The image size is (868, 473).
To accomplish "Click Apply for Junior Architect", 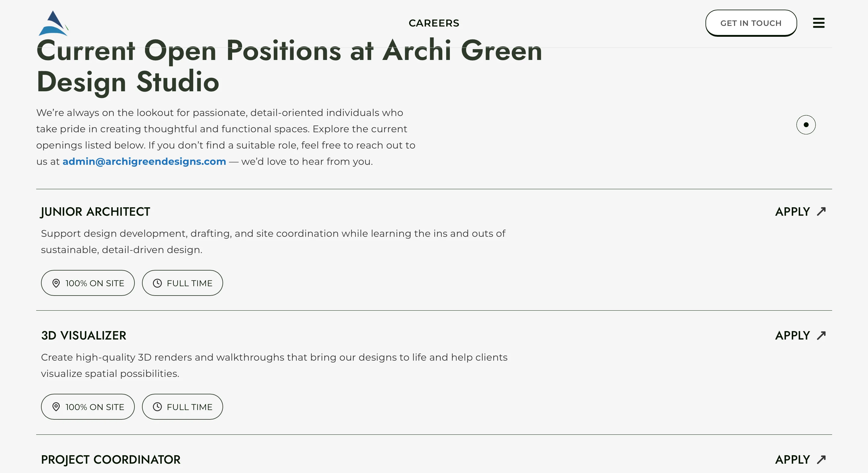I will (x=792, y=212).
